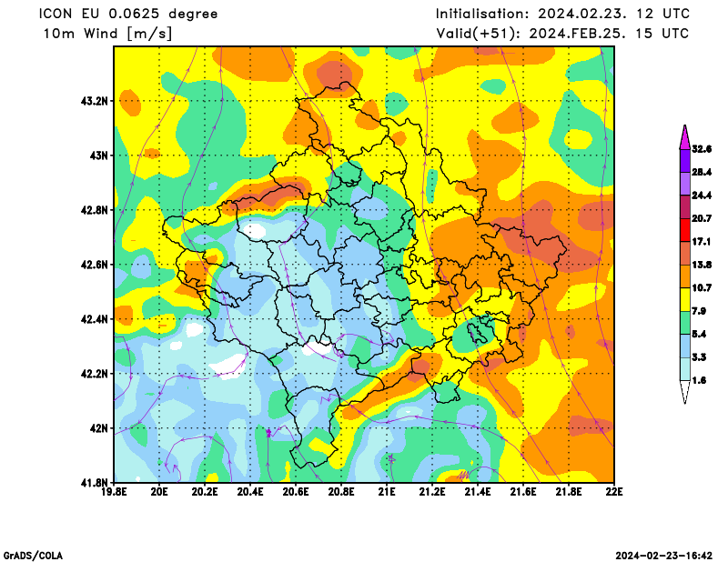Click the 20.7 legend value

702,218
